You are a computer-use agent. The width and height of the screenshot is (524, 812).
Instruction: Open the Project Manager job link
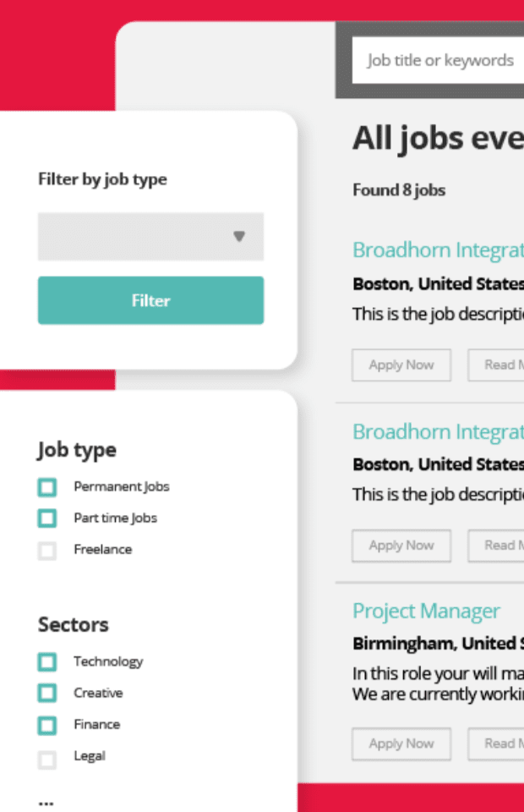426,611
